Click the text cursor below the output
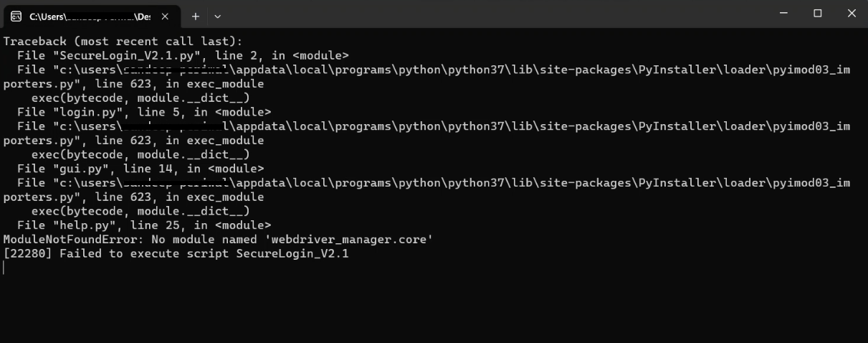This screenshot has width=868, height=343. tap(4, 268)
